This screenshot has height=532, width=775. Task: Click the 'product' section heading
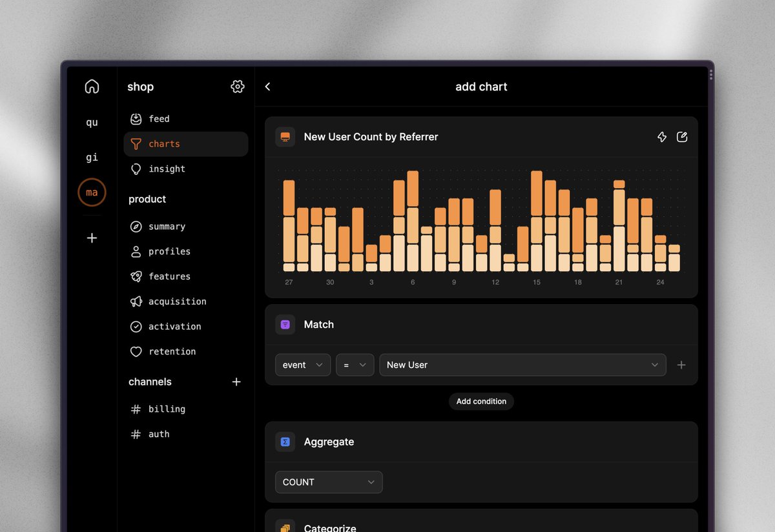[x=147, y=199]
